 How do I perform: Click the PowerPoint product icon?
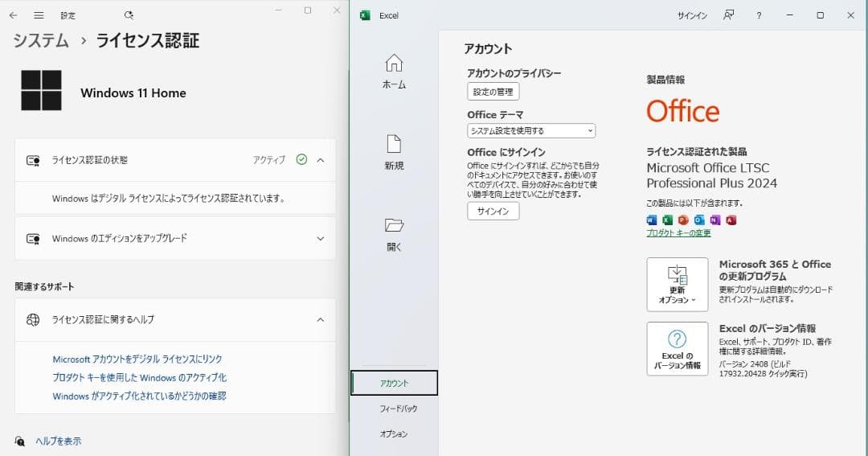(x=683, y=220)
